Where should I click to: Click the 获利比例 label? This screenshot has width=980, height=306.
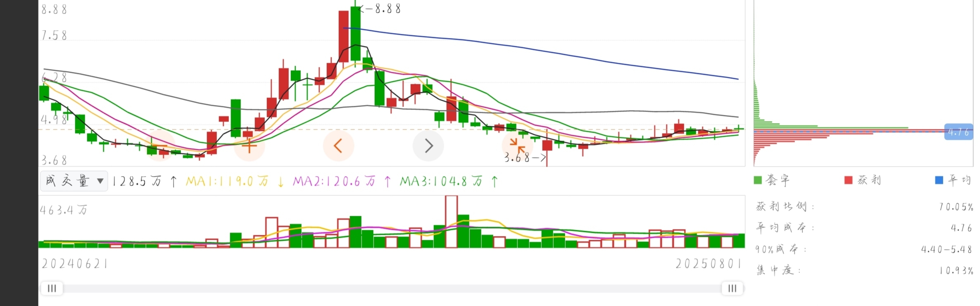point(785,206)
